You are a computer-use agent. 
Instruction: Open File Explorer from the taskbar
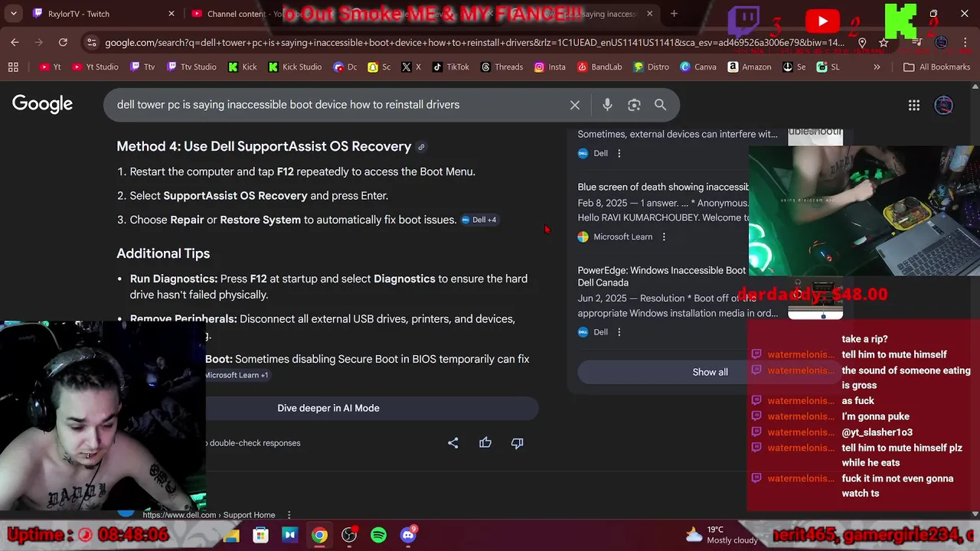click(230, 535)
